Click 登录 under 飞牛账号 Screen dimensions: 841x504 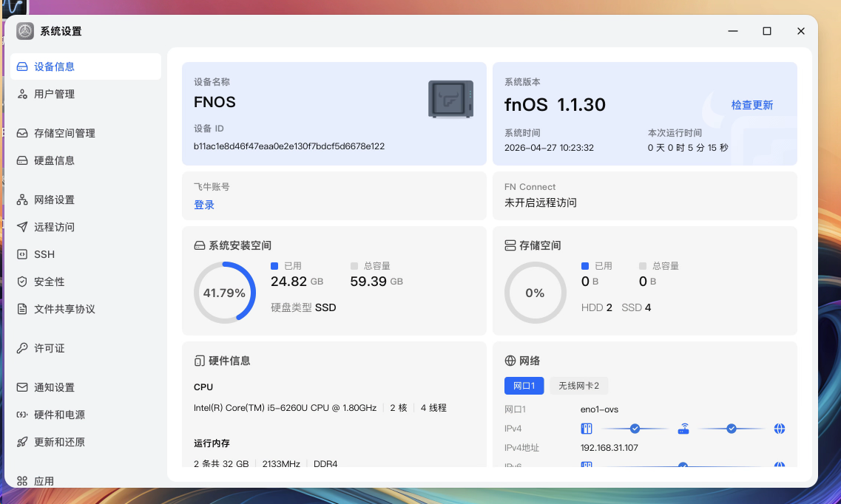[204, 205]
